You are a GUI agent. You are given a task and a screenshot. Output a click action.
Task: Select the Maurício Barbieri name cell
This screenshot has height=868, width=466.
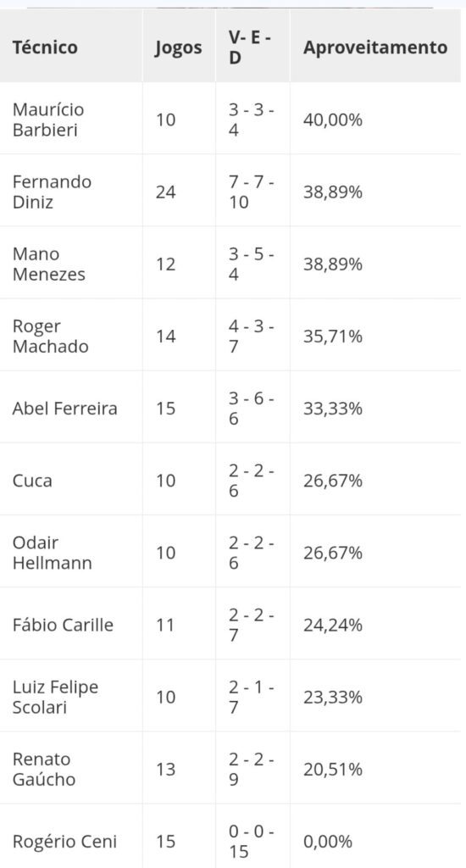click(x=48, y=120)
